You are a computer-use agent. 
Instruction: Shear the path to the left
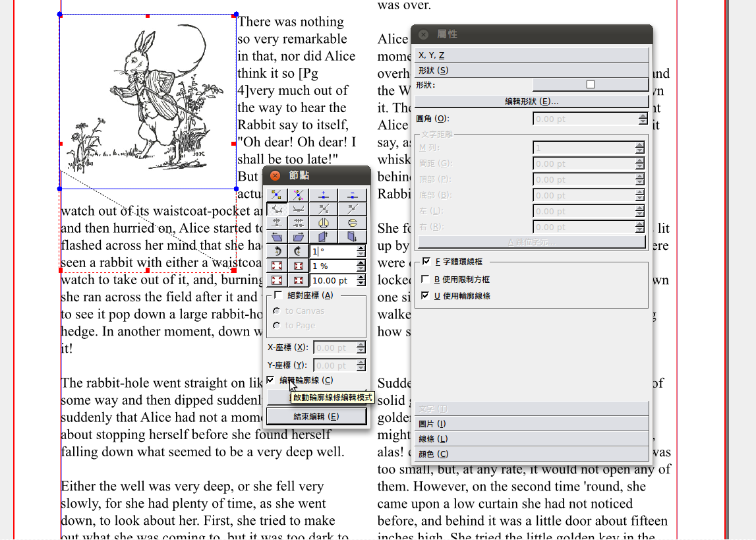[x=277, y=237]
